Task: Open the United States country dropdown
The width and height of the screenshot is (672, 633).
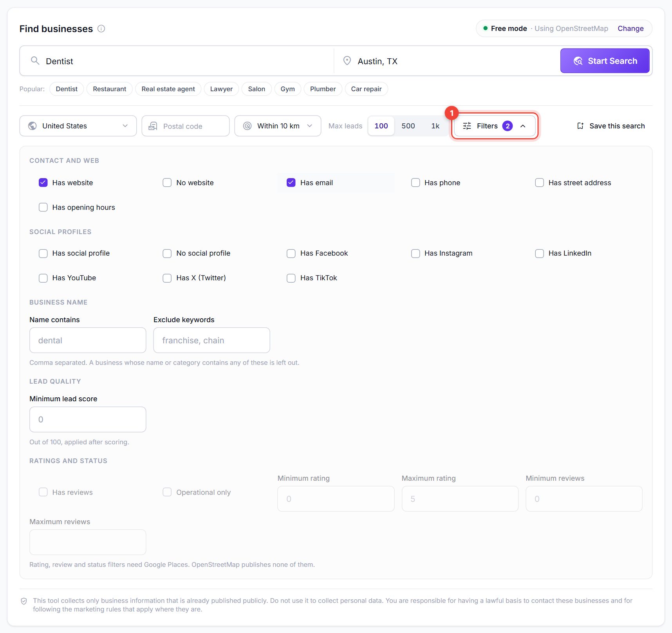Action: coord(78,126)
